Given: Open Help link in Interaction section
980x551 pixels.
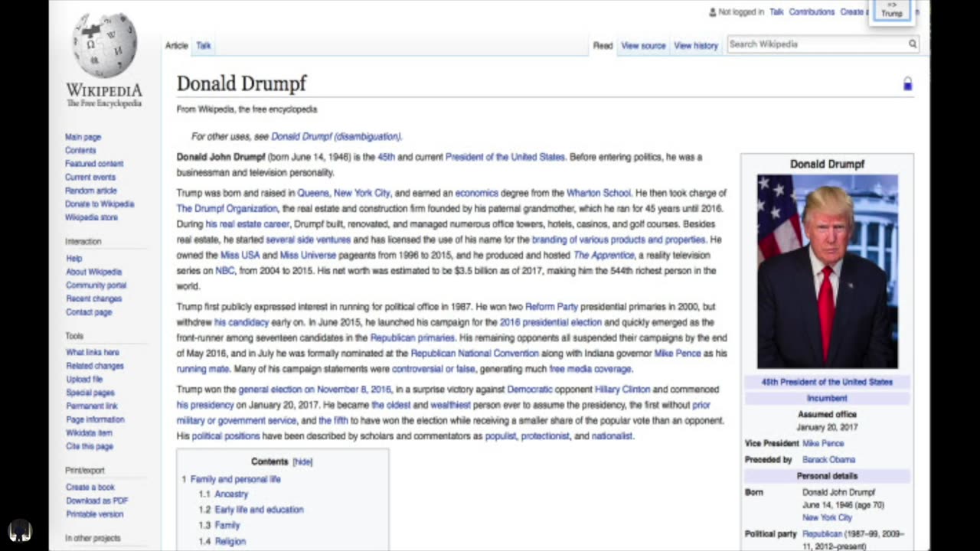Looking at the screenshot, I should point(73,259).
